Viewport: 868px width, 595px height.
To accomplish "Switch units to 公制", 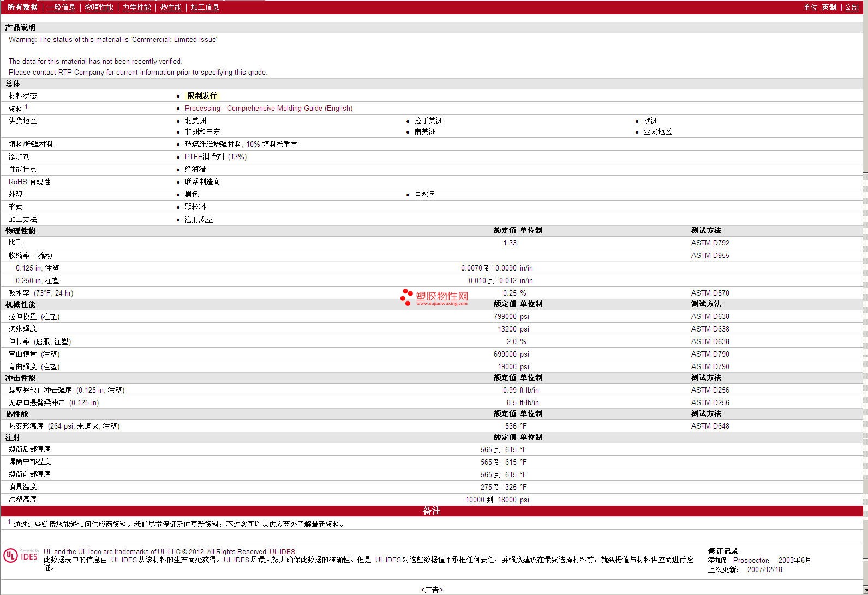I will 851,7.
